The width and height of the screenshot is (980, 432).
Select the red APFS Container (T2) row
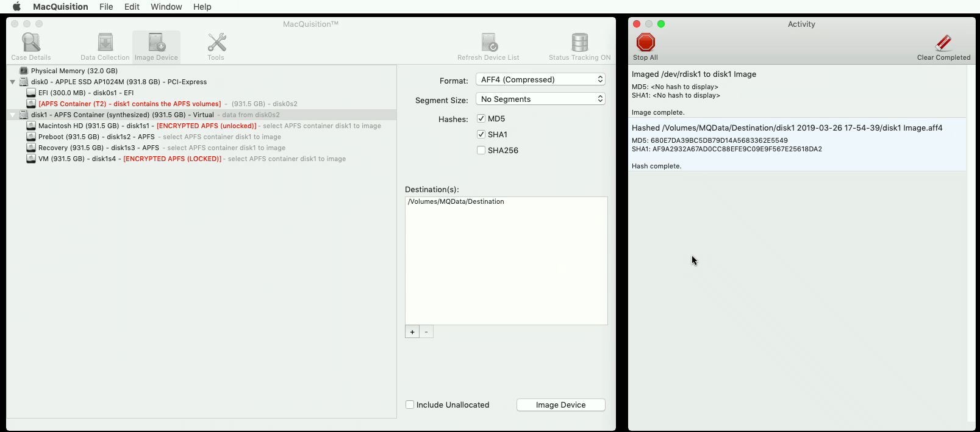pyautogui.click(x=201, y=104)
